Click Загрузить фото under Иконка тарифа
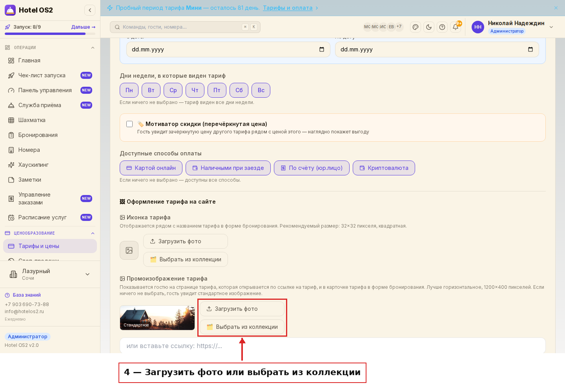 (x=186, y=241)
